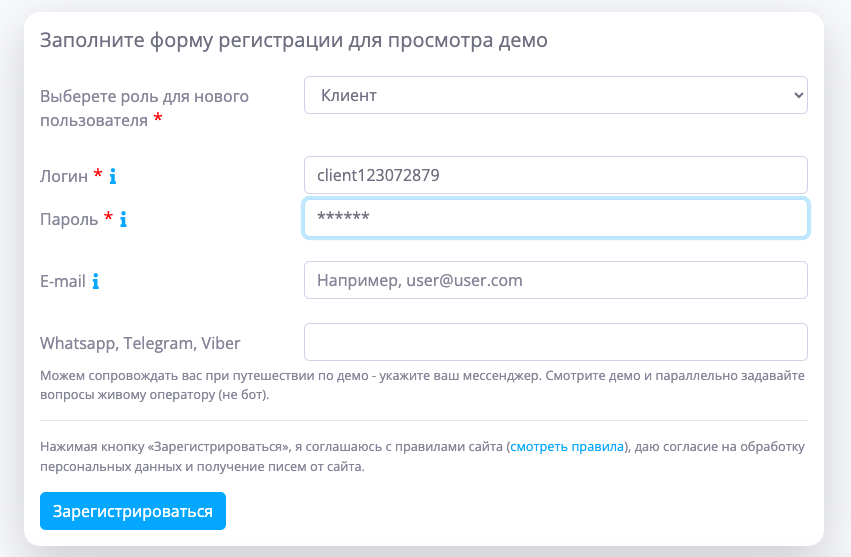
Task: Select the E-mail input with user@user.com placeholder
Action: (555, 280)
